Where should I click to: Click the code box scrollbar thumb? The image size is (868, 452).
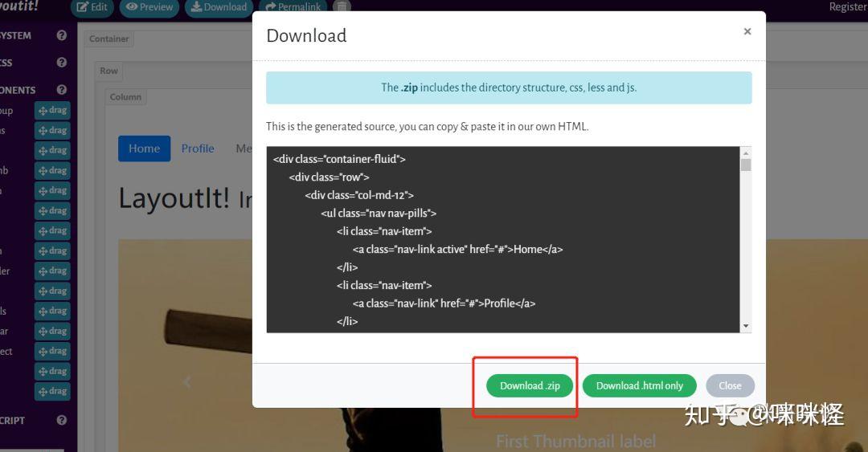coord(746,165)
